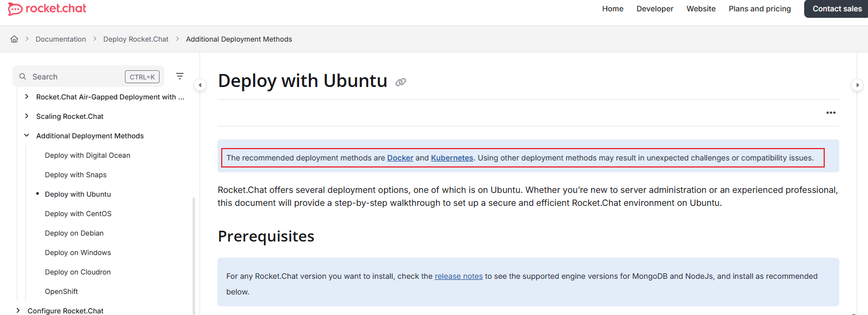Open the Kubernetes link
This screenshot has height=315, width=868.
(x=452, y=158)
